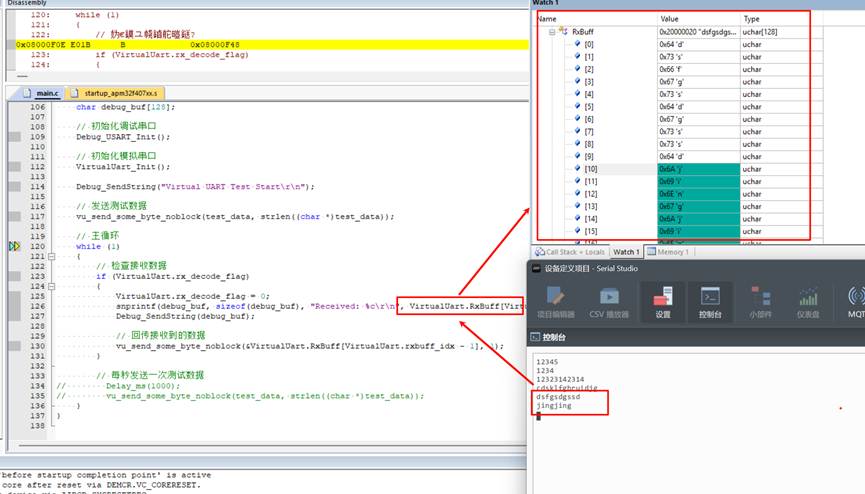
Task: Switch to startup_apm32f407xx.s tab
Action: tap(115, 93)
